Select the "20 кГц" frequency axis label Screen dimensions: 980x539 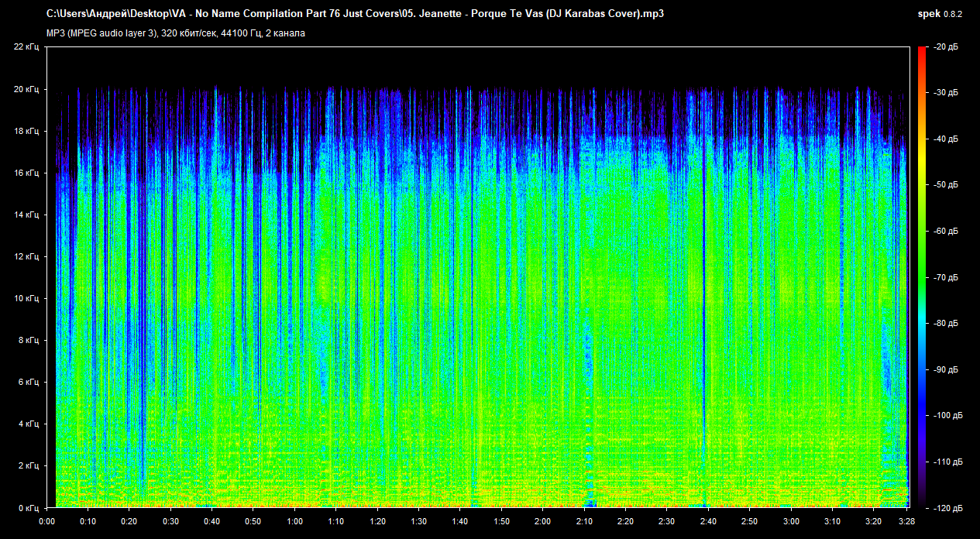[27, 89]
